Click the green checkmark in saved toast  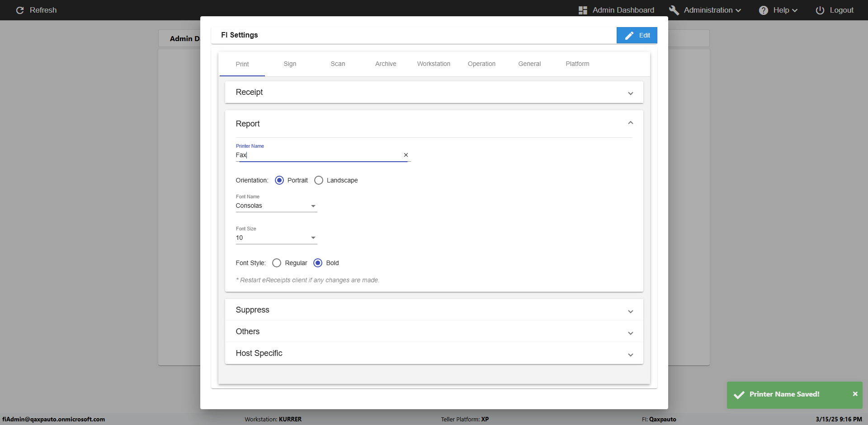point(739,395)
